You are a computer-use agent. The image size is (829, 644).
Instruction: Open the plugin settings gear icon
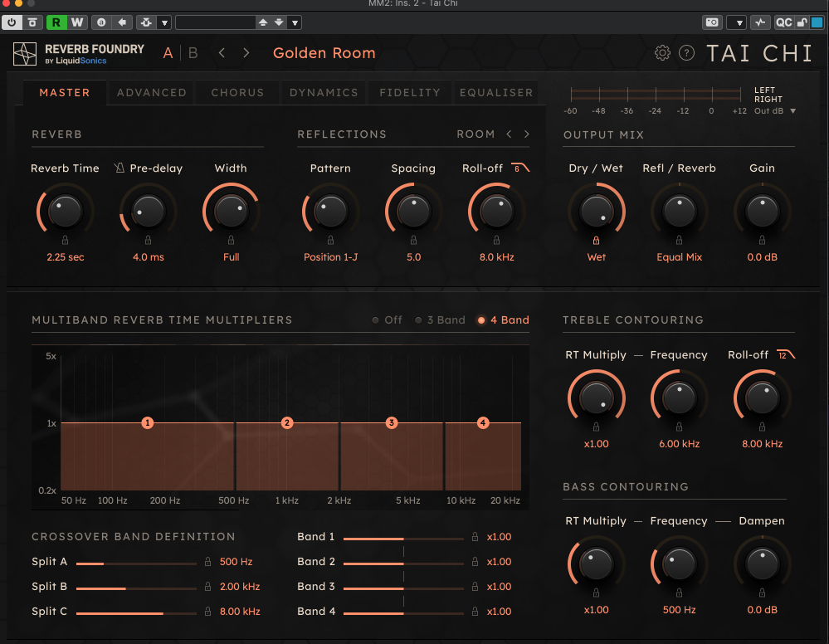[x=662, y=52]
